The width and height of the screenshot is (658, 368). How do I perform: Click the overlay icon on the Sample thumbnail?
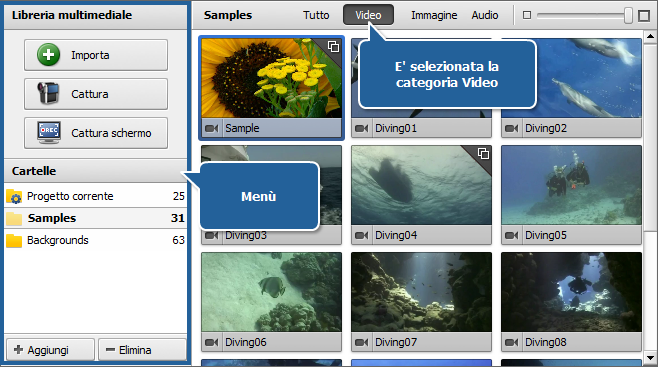[x=334, y=47]
